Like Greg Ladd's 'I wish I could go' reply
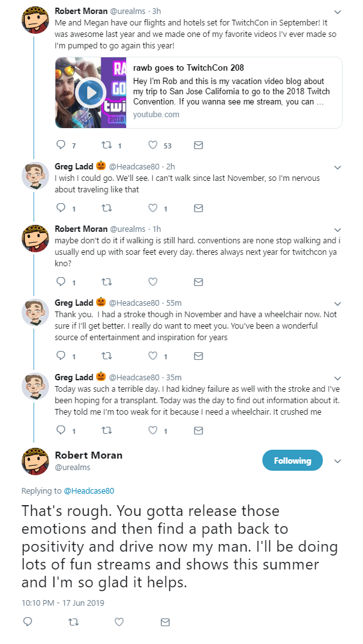The image size is (363, 644). (153, 208)
